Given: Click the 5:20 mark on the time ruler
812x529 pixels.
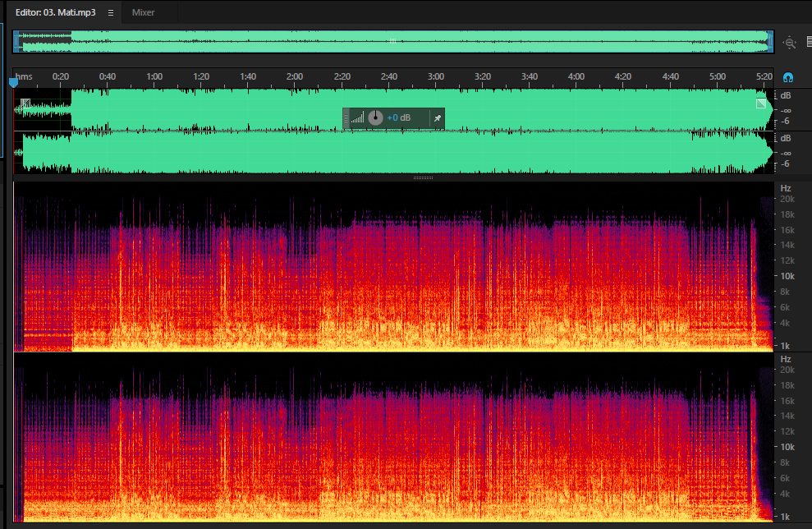Looking at the screenshot, I should pyautogui.click(x=764, y=76).
